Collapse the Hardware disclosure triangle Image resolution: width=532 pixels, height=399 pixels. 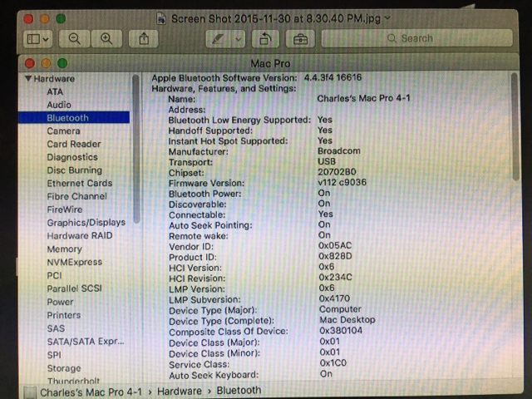[x=28, y=78]
